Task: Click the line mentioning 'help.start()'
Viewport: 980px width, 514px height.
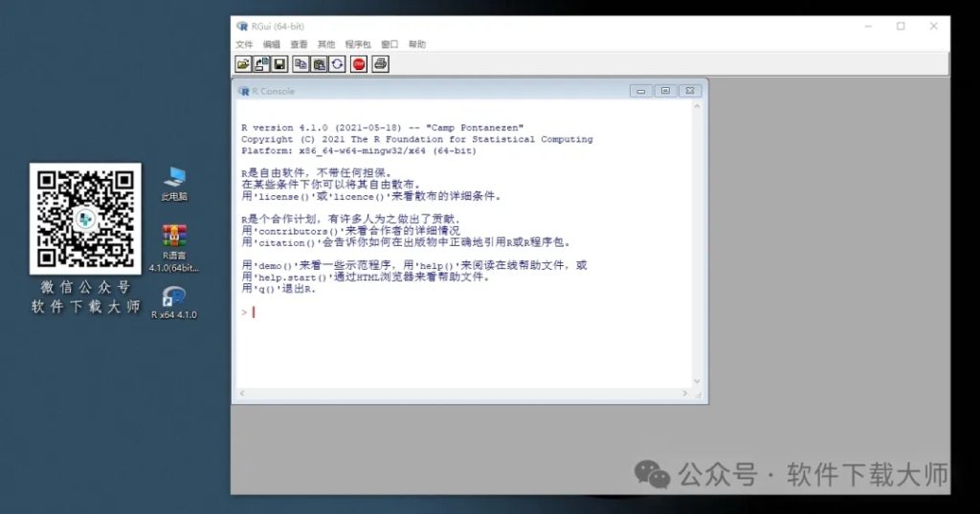Action: tap(366, 277)
